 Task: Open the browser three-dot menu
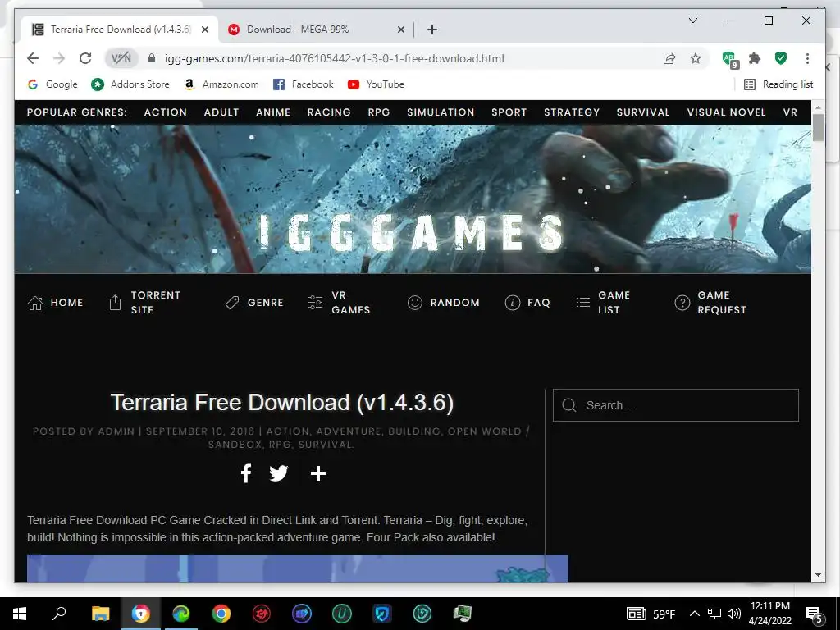click(x=807, y=58)
